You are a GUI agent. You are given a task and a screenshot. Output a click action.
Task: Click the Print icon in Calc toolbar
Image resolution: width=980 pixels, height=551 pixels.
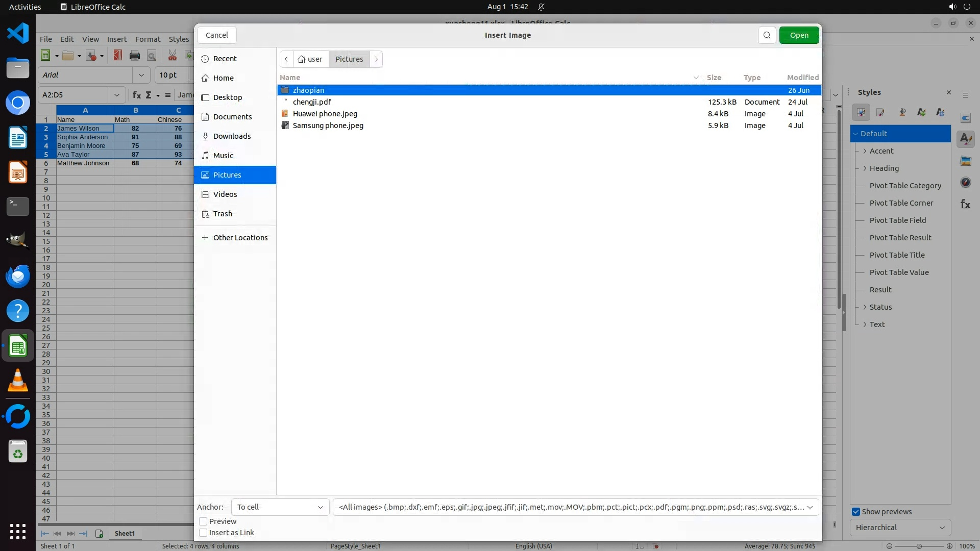pos(135,56)
